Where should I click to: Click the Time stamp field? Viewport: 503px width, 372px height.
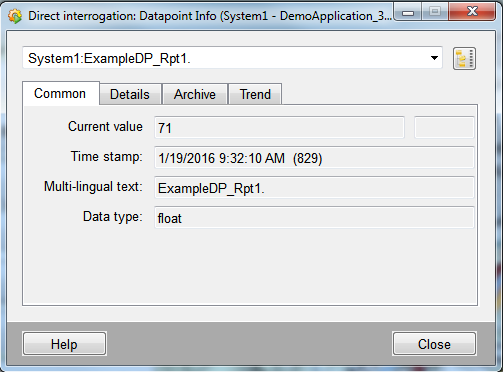(314, 158)
